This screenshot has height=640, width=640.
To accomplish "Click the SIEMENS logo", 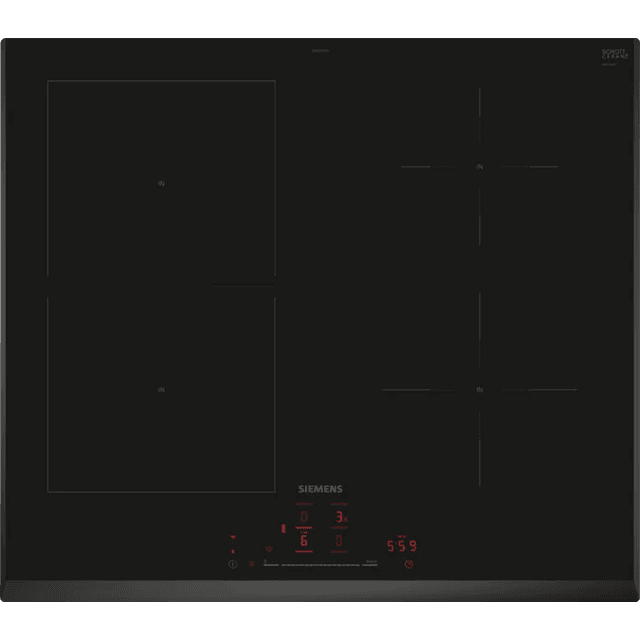I will (320, 489).
